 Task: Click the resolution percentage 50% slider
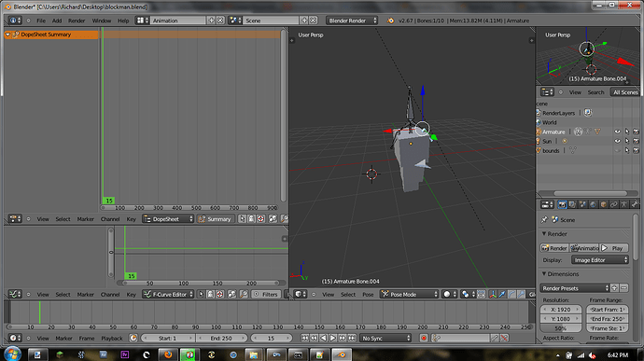pyautogui.click(x=561, y=328)
